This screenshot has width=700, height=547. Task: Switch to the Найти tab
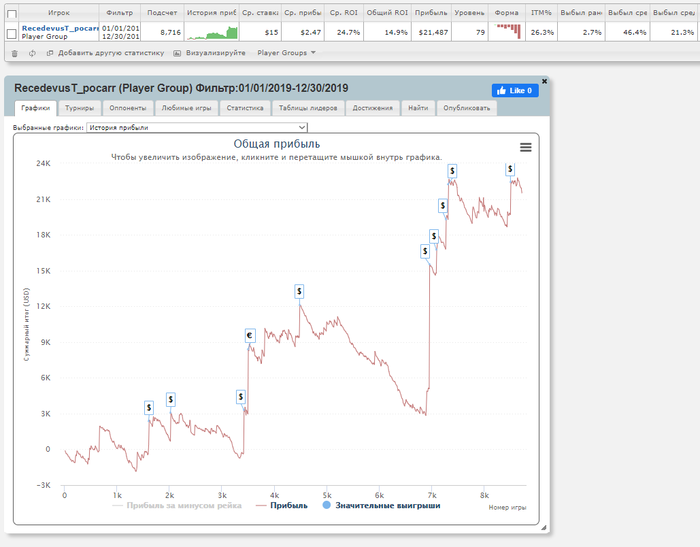coord(418,108)
